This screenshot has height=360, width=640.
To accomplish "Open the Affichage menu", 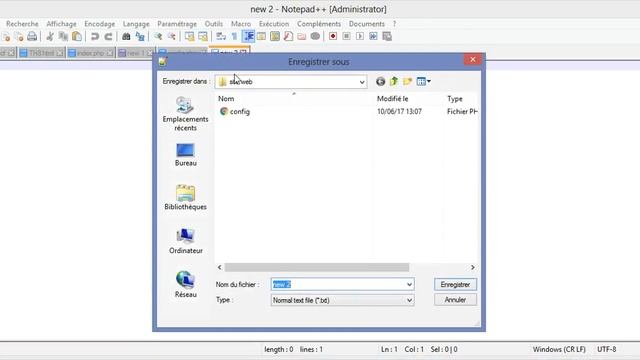I will point(61,24).
